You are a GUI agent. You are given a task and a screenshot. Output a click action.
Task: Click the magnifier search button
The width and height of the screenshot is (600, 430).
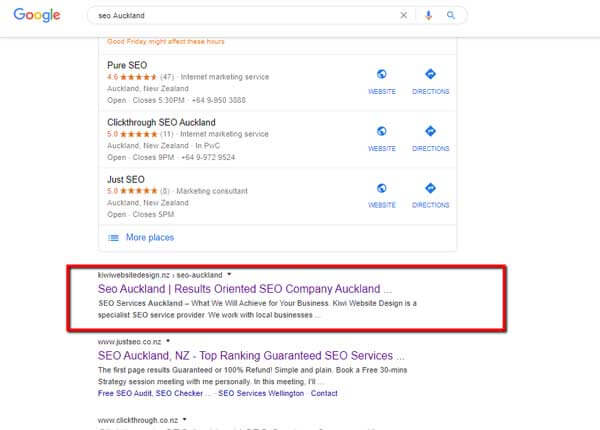tap(451, 16)
